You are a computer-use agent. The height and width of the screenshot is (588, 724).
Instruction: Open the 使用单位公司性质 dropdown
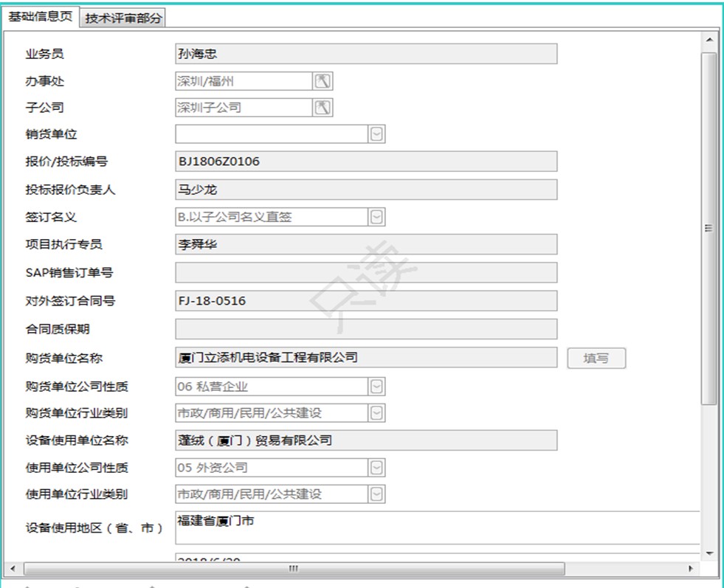376,468
